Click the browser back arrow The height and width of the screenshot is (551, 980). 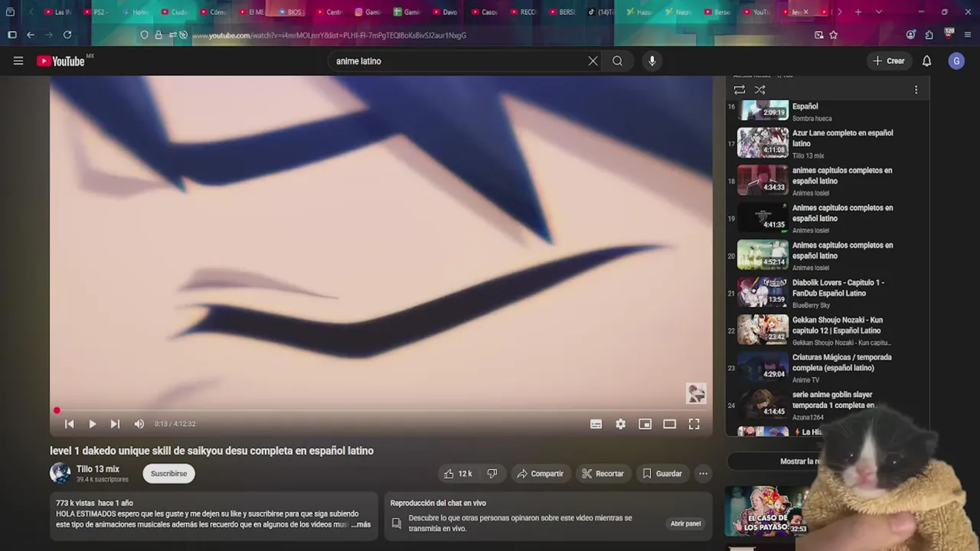pyautogui.click(x=31, y=35)
